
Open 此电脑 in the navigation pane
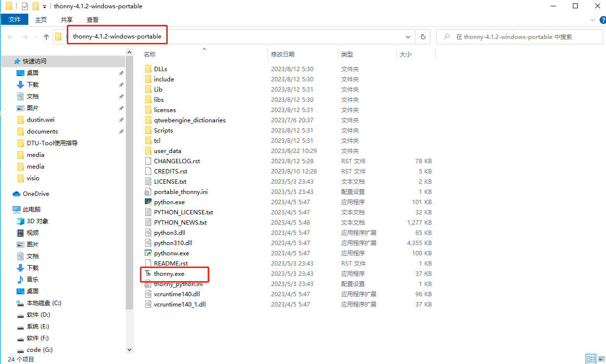[x=32, y=209]
